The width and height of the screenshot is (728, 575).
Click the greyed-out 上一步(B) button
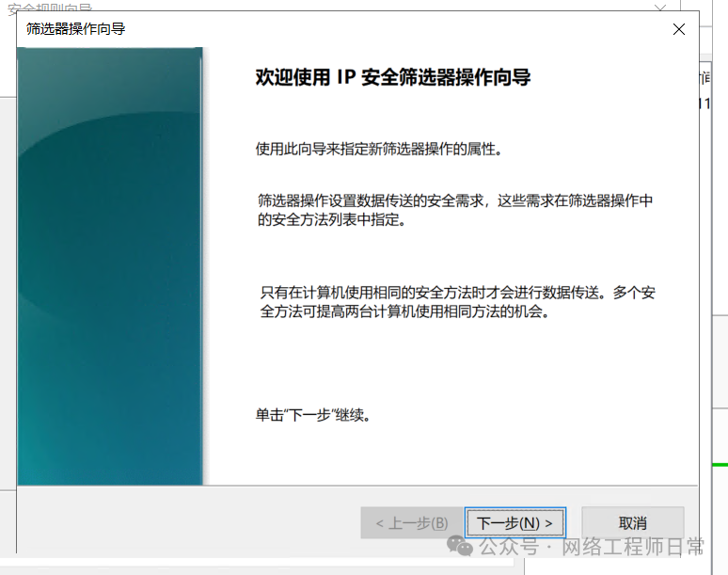point(412,523)
